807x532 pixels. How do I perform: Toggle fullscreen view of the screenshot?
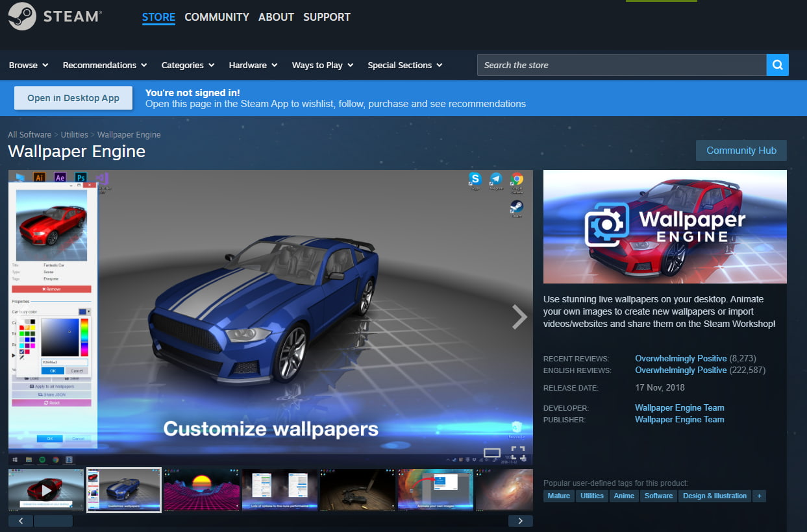click(517, 453)
